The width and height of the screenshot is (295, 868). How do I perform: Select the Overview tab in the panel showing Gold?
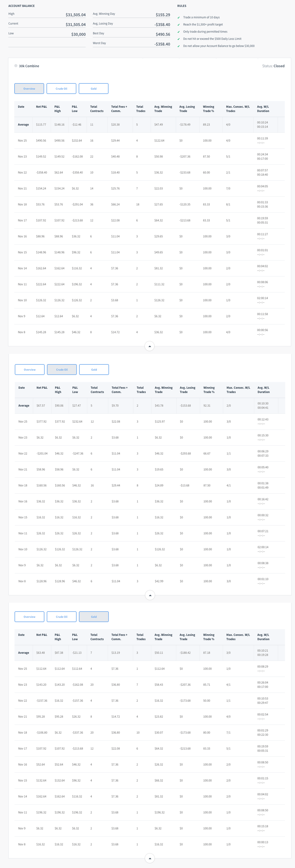click(x=29, y=617)
